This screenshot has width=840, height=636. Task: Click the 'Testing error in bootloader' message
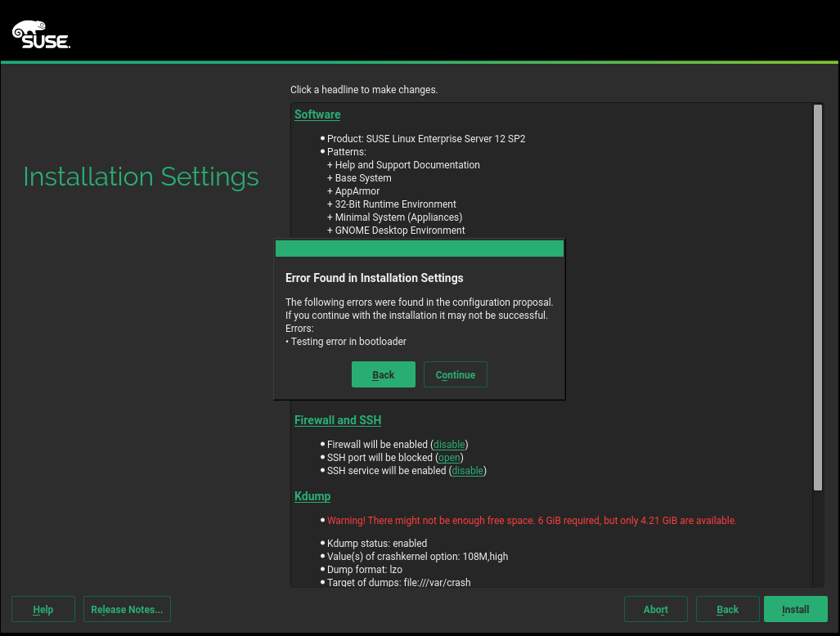[x=348, y=342]
